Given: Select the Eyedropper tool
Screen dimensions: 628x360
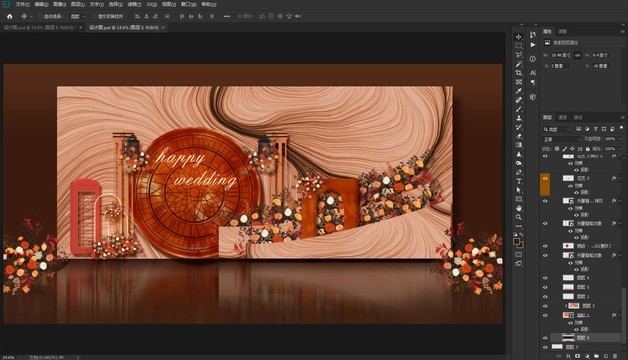Looking at the screenshot, I should (x=519, y=91).
